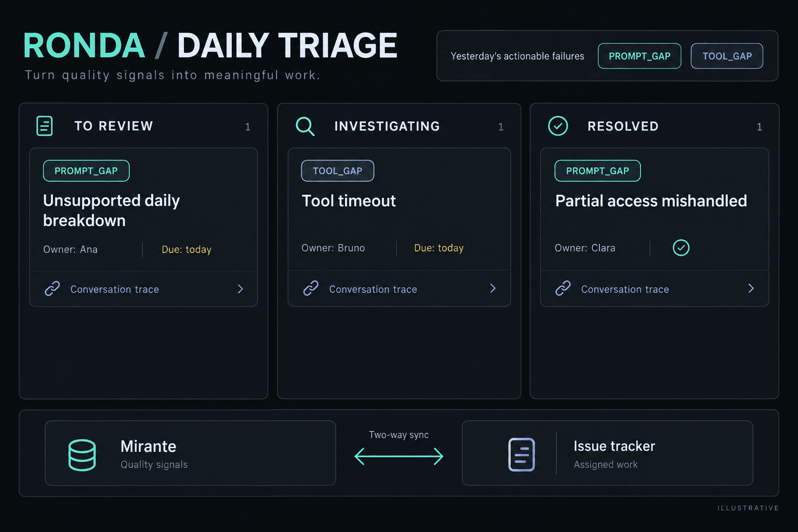Click the Issue tracker document icon

coord(522,455)
